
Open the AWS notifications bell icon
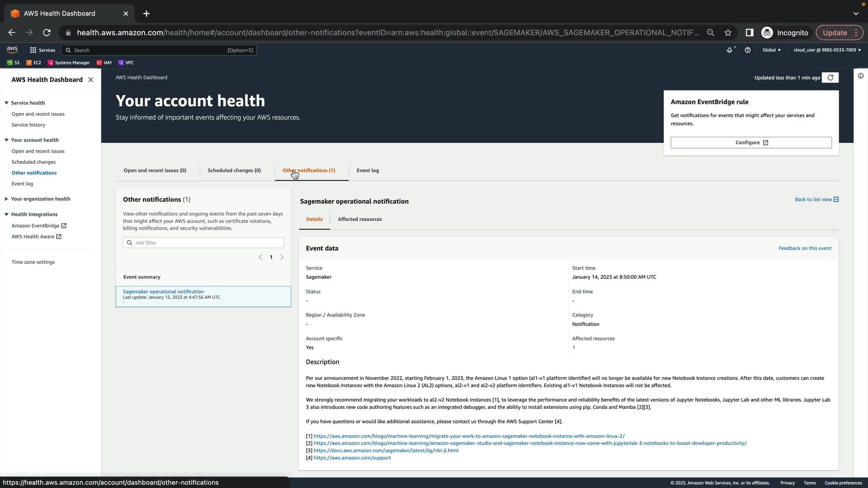click(729, 50)
